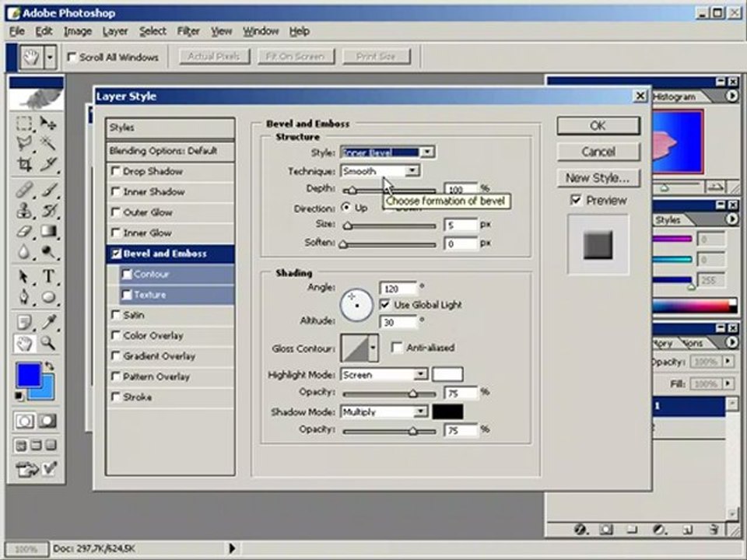The height and width of the screenshot is (560, 747).
Task: Select the Notes tool
Action: point(24,322)
